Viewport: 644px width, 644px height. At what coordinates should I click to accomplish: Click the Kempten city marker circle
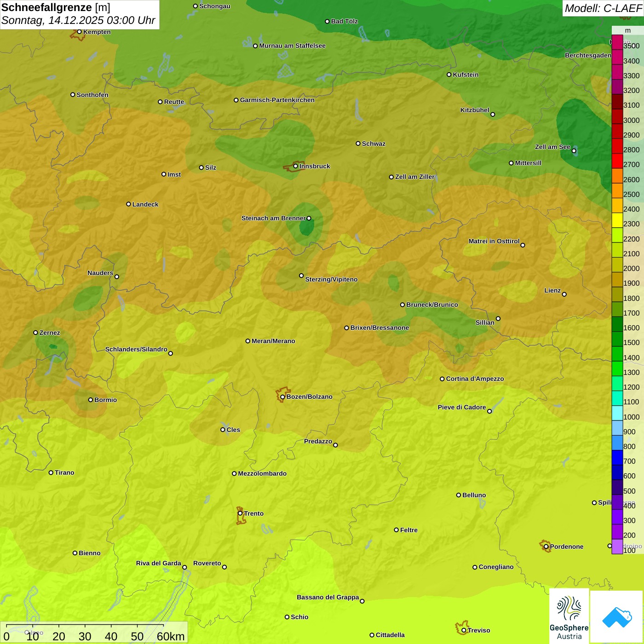79,32
